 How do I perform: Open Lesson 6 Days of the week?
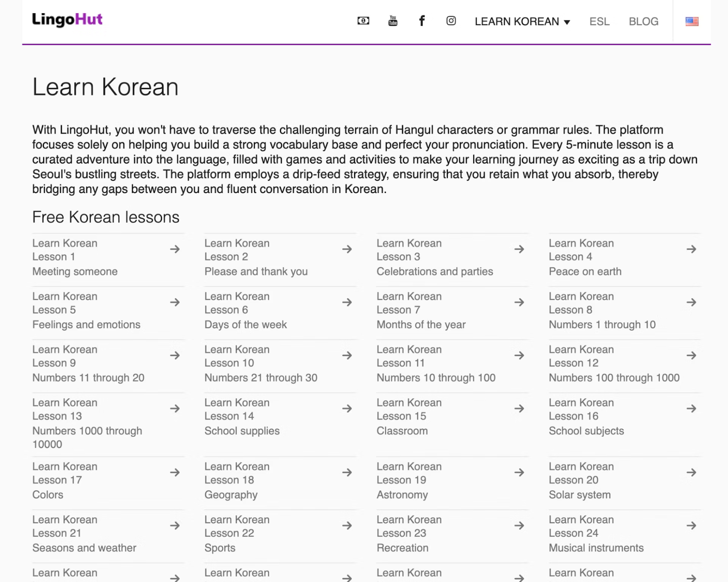coord(245,310)
